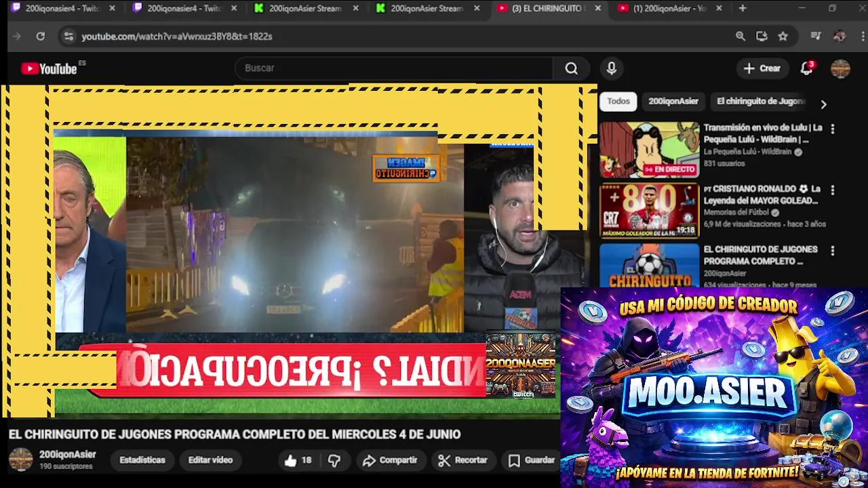
Task: Click Compartir to share the video
Action: click(390, 460)
